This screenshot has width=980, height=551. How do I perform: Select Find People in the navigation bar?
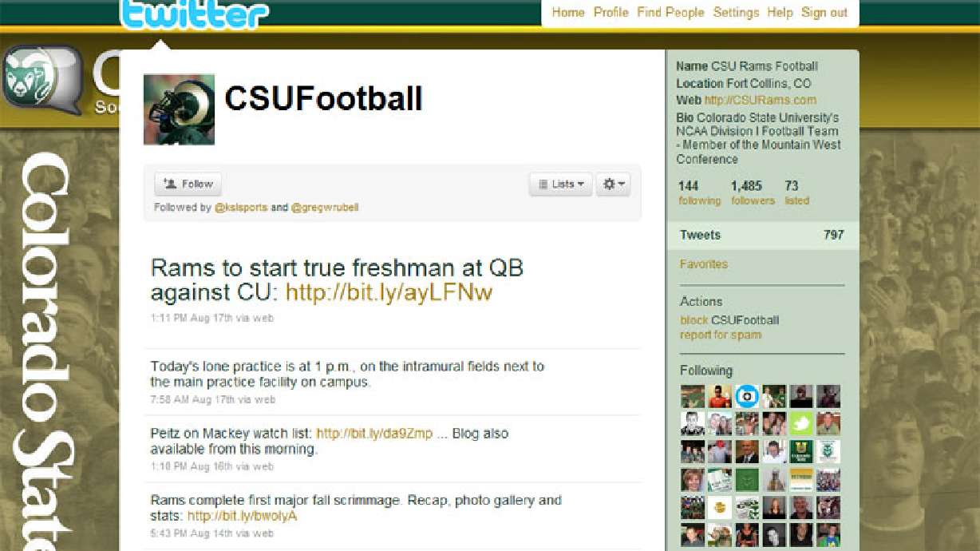[670, 13]
